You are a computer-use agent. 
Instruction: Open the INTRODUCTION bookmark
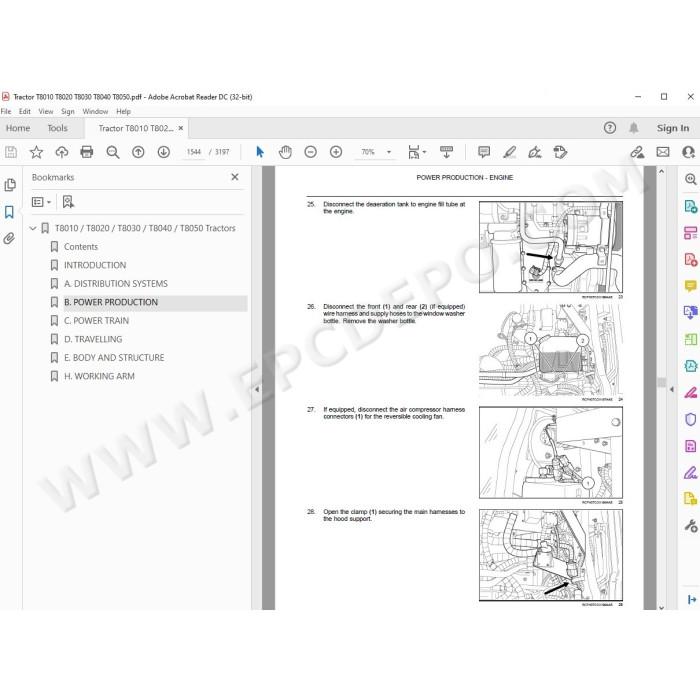(x=95, y=265)
